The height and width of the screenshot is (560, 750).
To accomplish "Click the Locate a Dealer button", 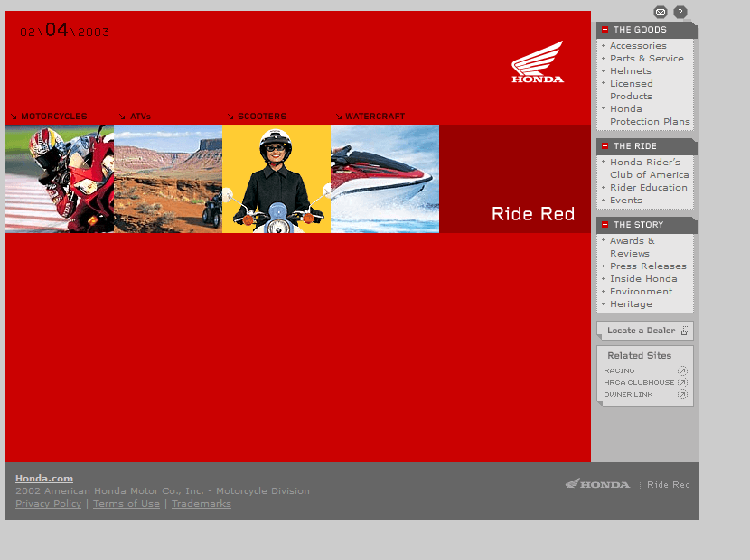I will [645, 331].
